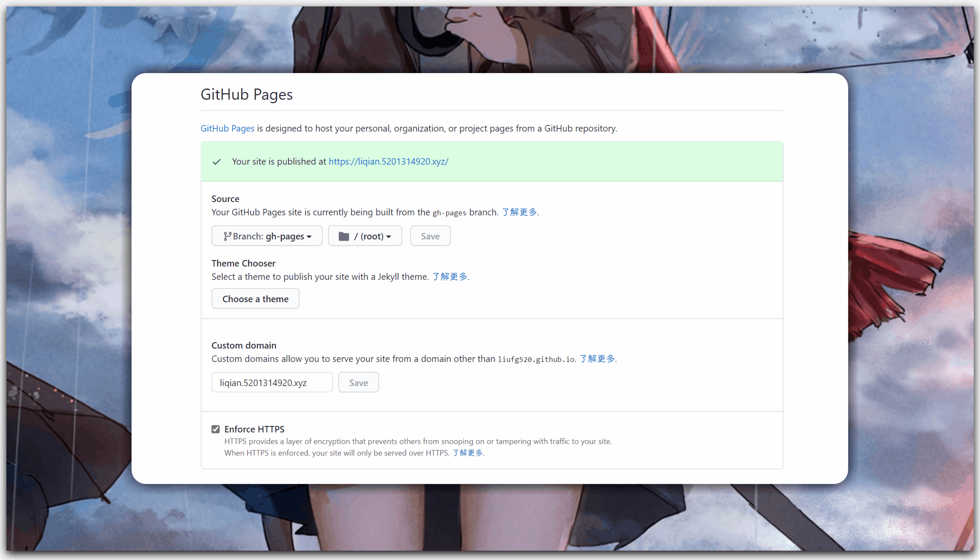The height and width of the screenshot is (560, 980).
Task: Click the Theme Chooser label
Action: tap(243, 263)
